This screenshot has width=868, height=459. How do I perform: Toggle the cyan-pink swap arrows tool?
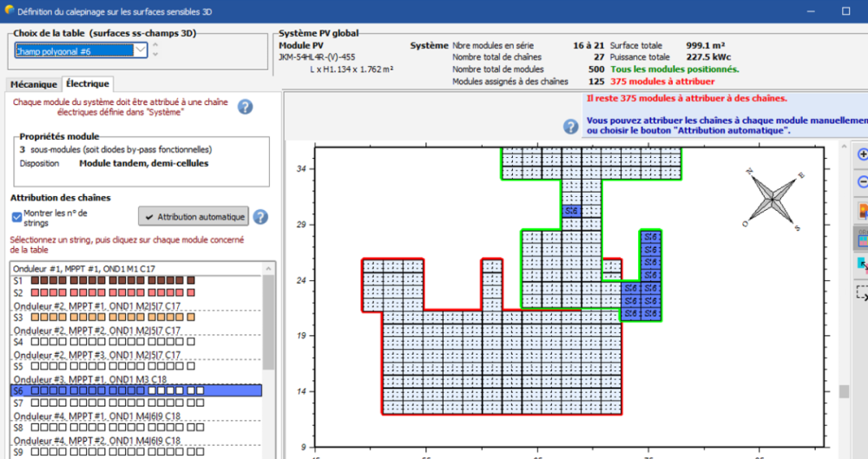(x=862, y=264)
